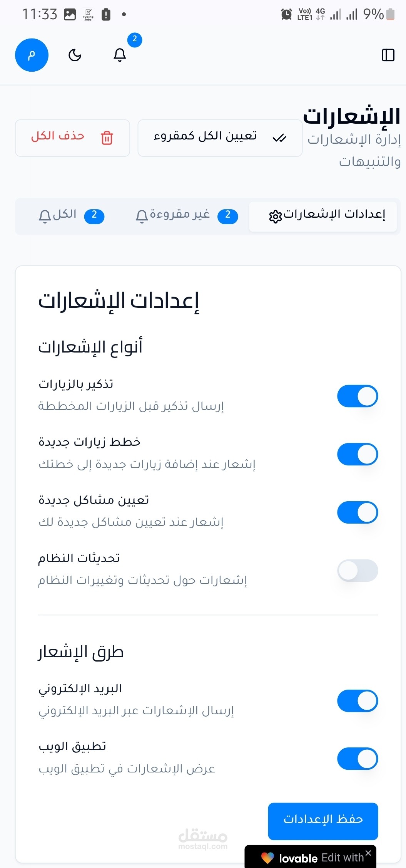Enable system updates toggle (تحديثات النظام)
This screenshot has height=868, width=406.
[358, 571]
